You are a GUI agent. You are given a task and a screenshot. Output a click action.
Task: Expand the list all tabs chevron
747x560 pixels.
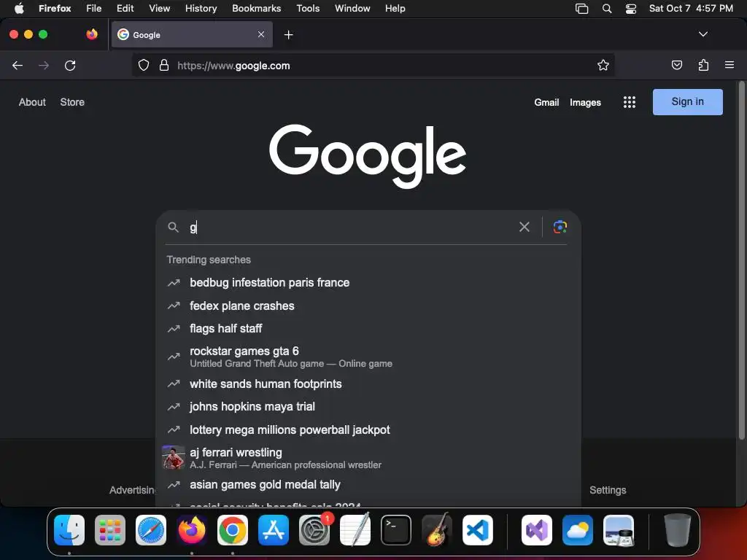(703, 34)
